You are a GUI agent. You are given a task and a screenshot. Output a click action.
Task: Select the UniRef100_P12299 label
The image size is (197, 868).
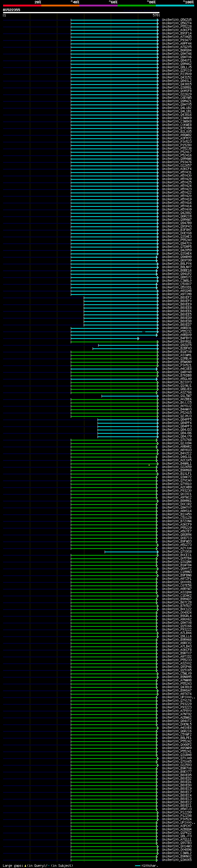pyautogui.click(x=177, y=812)
